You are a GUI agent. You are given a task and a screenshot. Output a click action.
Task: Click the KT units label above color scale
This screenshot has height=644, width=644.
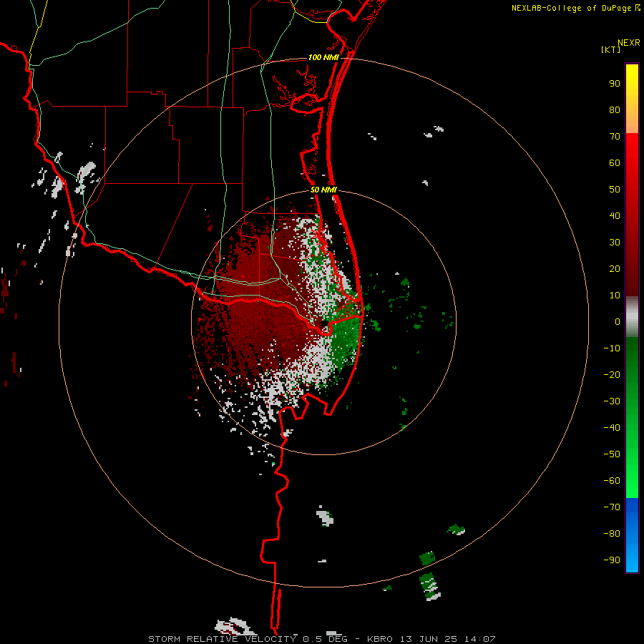click(611, 49)
